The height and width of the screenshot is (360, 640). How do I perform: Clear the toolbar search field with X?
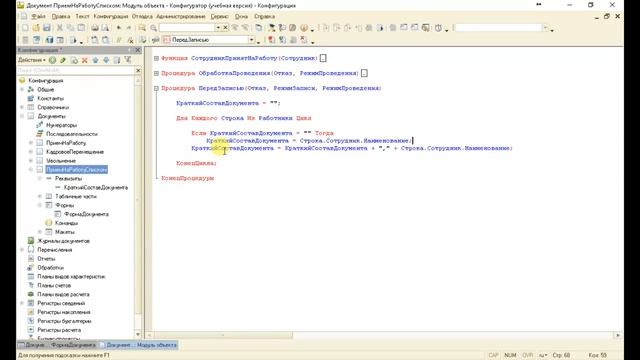[x=225, y=28]
